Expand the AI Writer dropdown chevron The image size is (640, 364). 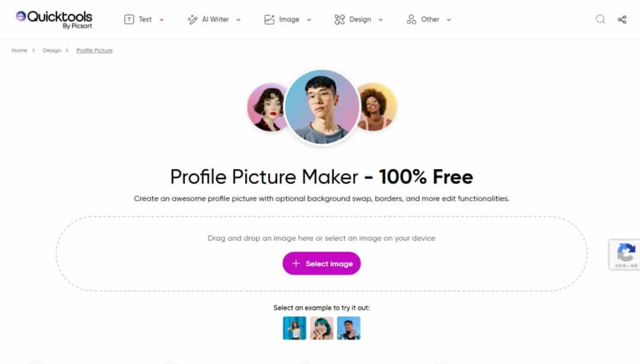coord(238,19)
